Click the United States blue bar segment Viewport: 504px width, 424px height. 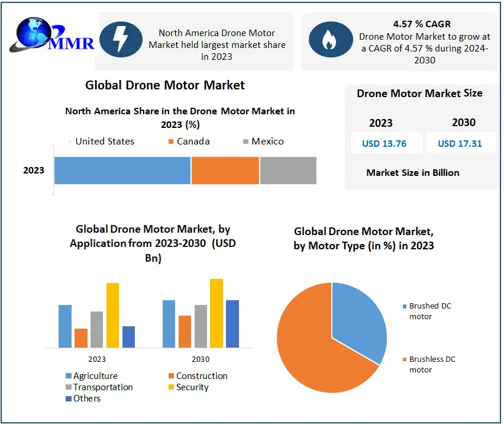122,171
